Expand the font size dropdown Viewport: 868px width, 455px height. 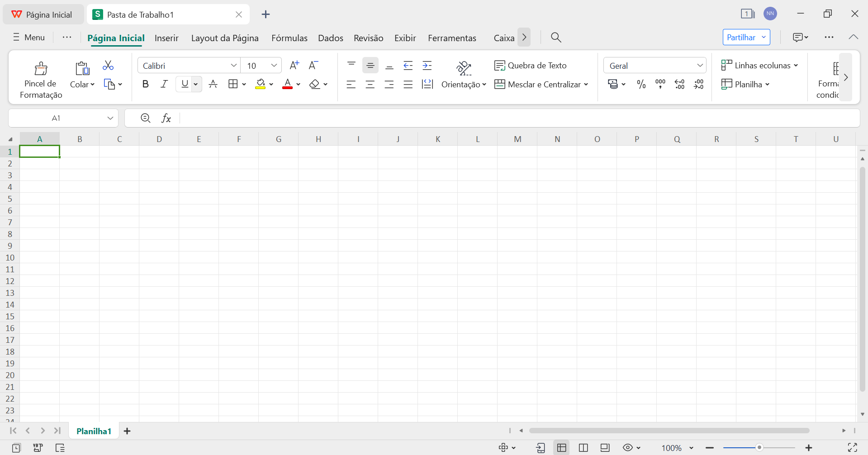tap(274, 65)
